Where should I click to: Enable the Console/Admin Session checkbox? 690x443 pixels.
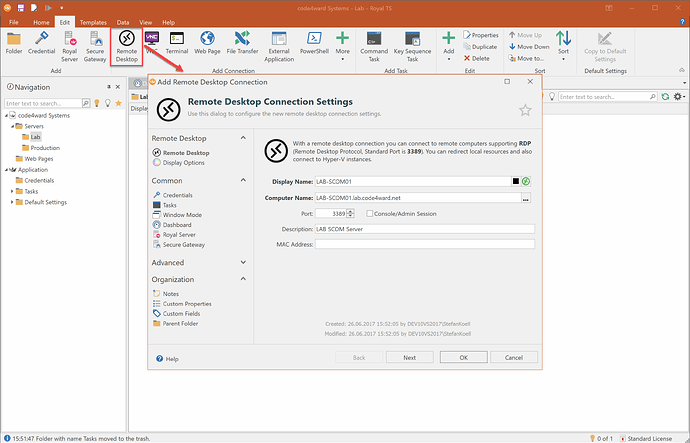tap(369, 213)
